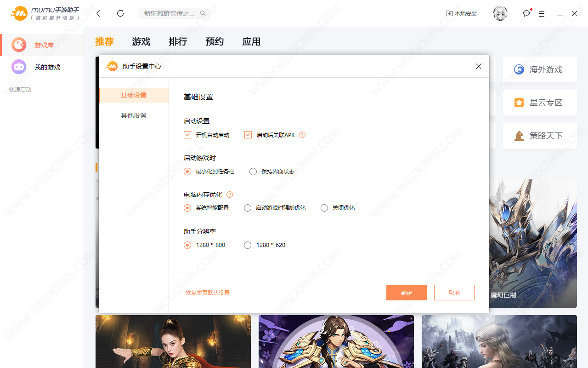Open the 星云专区 category card

(540, 103)
